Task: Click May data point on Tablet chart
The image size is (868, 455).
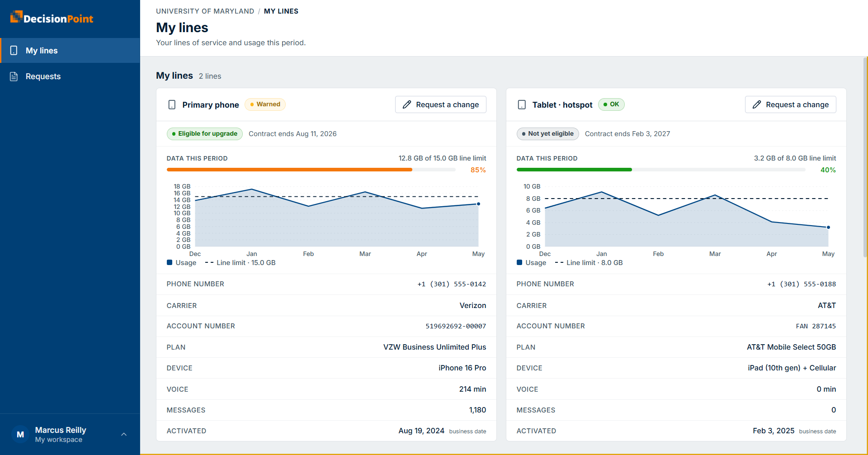Action: (828, 227)
